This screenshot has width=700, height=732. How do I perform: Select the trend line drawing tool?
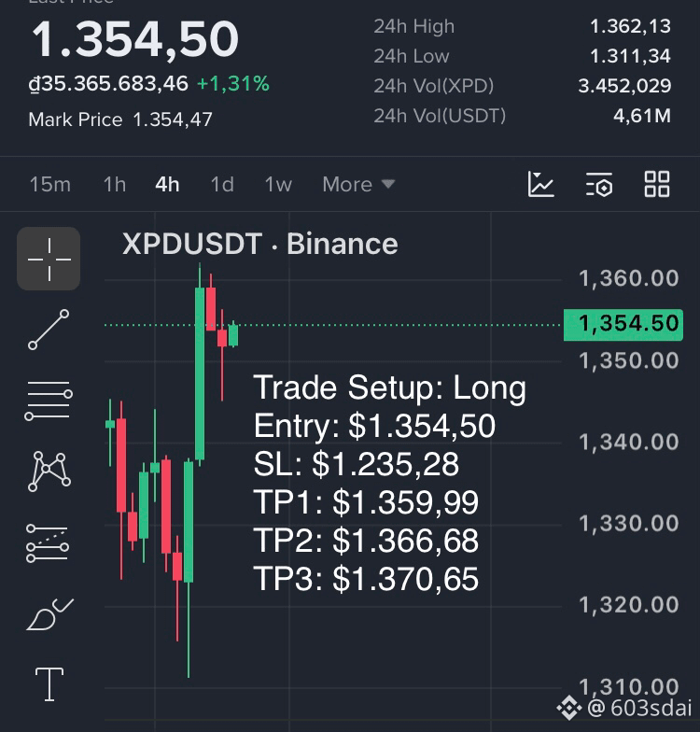click(x=49, y=330)
